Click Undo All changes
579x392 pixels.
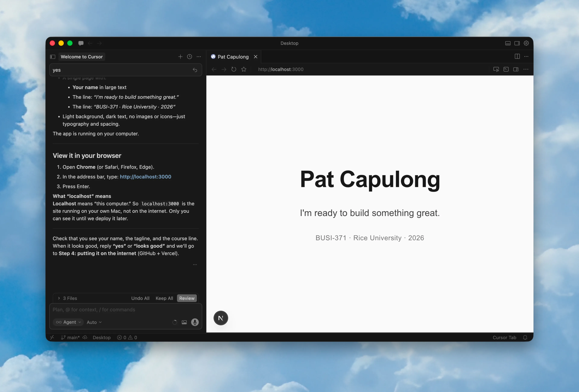point(140,298)
